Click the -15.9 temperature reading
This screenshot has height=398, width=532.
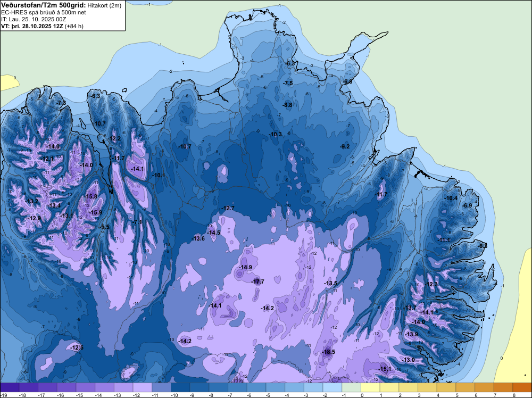pos(95,212)
